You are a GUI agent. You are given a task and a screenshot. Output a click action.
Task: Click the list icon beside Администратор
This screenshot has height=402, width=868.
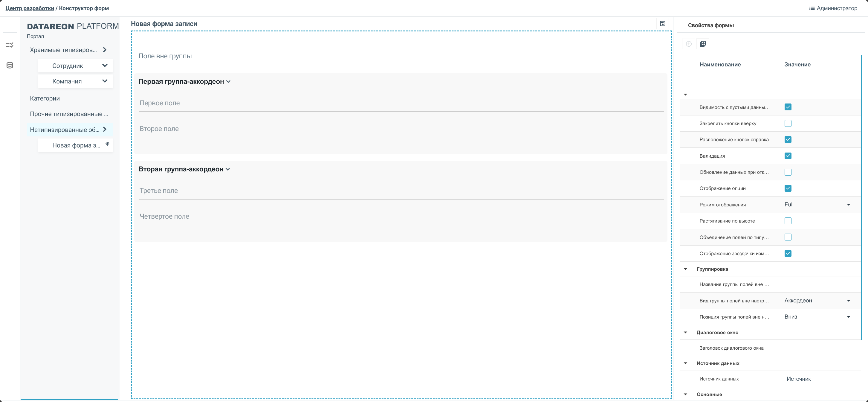pyautogui.click(x=812, y=8)
